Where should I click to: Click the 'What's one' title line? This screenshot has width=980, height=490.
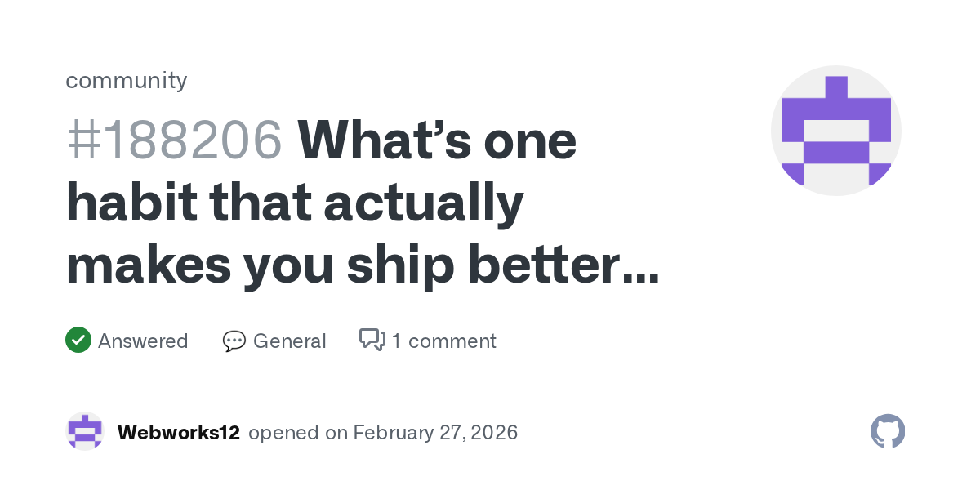click(437, 140)
